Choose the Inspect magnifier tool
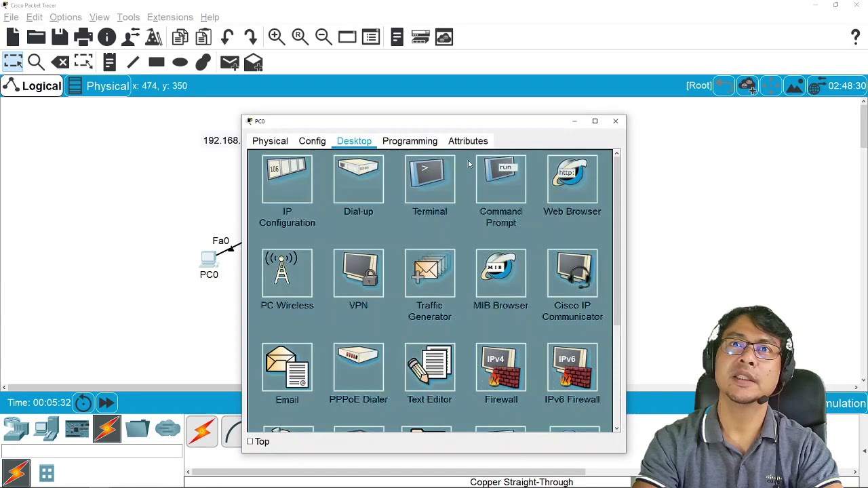The height and width of the screenshot is (488, 868). pos(36,63)
